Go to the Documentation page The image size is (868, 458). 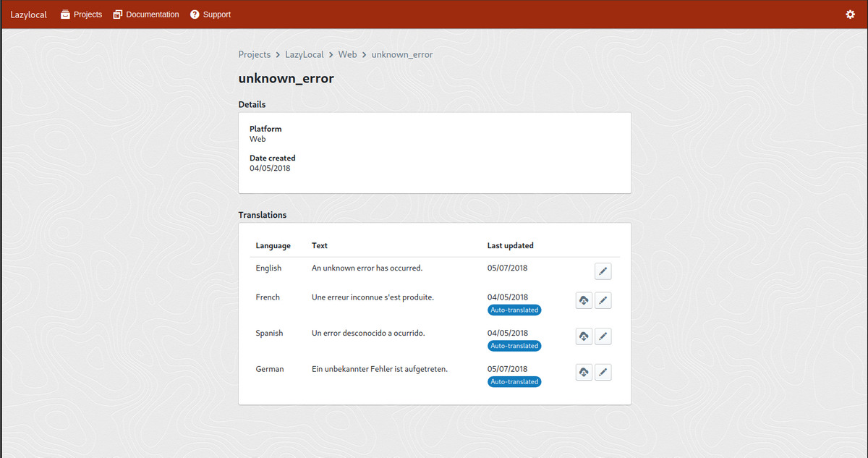[146, 14]
